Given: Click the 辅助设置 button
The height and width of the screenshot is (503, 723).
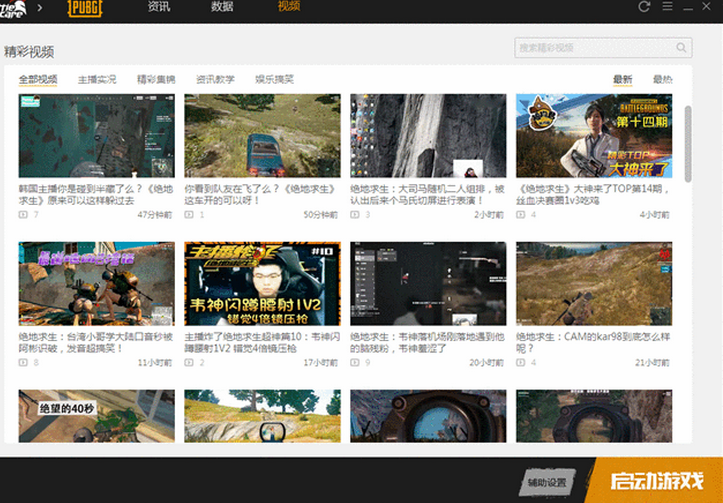Looking at the screenshot, I should coord(547,483).
